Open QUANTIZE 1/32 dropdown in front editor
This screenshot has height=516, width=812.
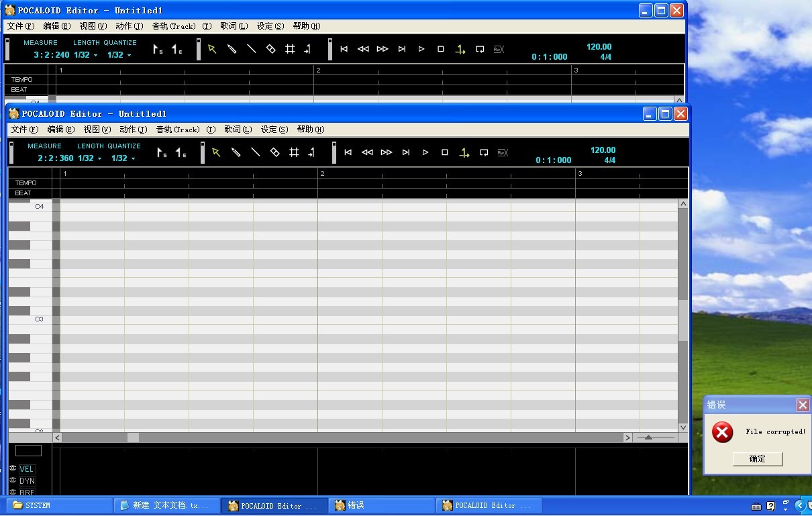click(x=123, y=158)
